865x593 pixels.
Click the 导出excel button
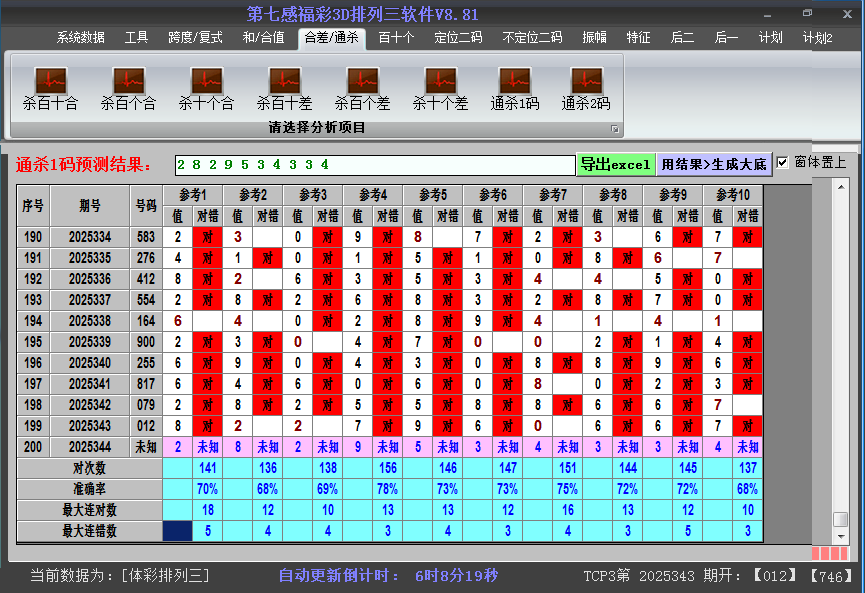616,165
